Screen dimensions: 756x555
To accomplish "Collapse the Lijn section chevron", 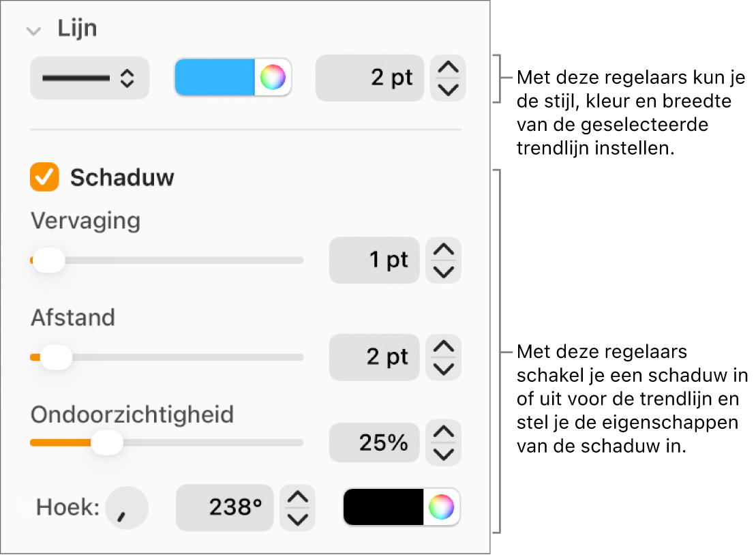I will [33, 32].
